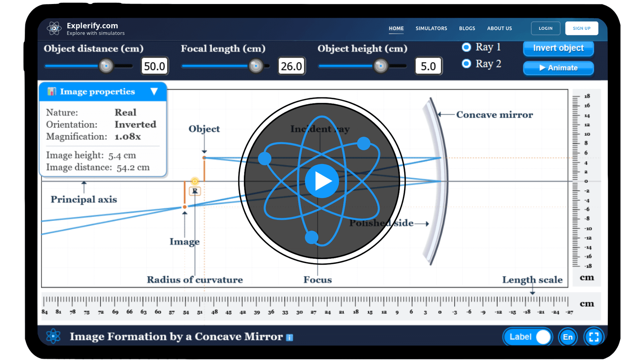Click the Concave mirror label
Viewport: 644px width, 362px height.
click(x=494, y=115)
